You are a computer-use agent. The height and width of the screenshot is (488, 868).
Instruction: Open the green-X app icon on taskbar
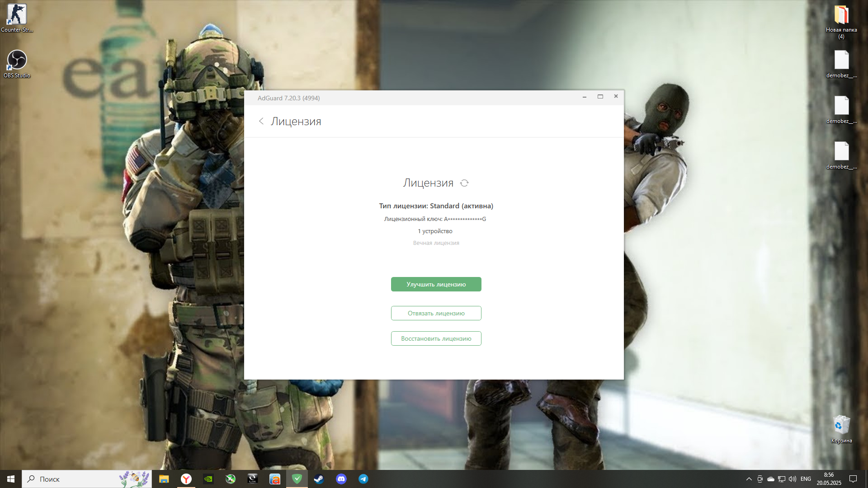pyautogui.click(x=230, y=479)
